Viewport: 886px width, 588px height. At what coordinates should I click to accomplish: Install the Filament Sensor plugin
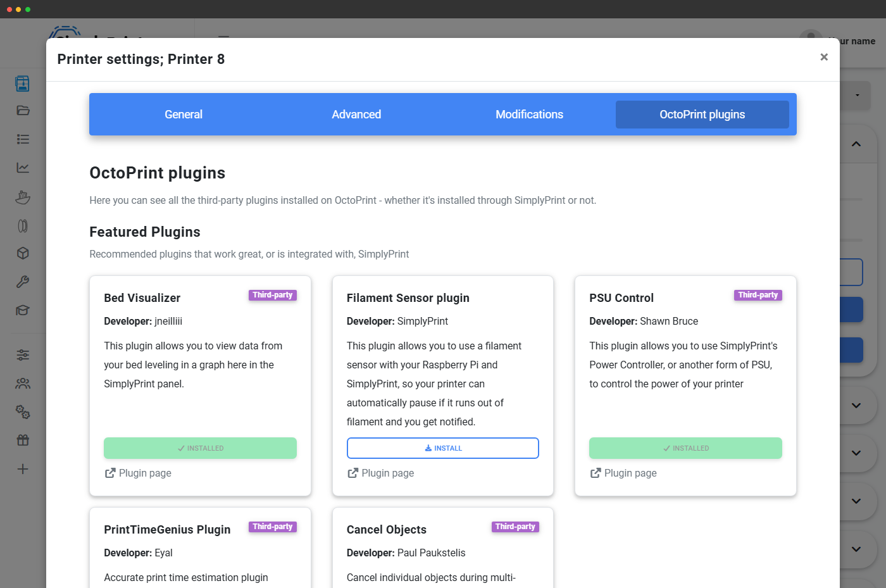(x=443, y=448)
